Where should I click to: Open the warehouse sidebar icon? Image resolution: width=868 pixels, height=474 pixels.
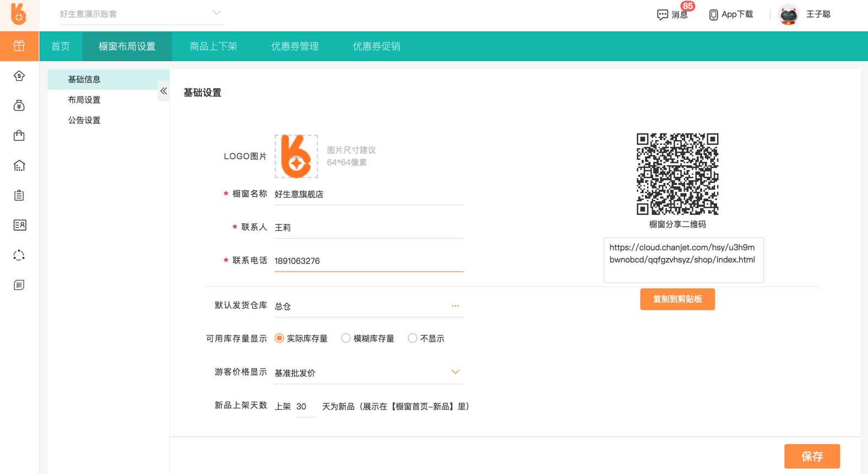(x=19, y=165)
